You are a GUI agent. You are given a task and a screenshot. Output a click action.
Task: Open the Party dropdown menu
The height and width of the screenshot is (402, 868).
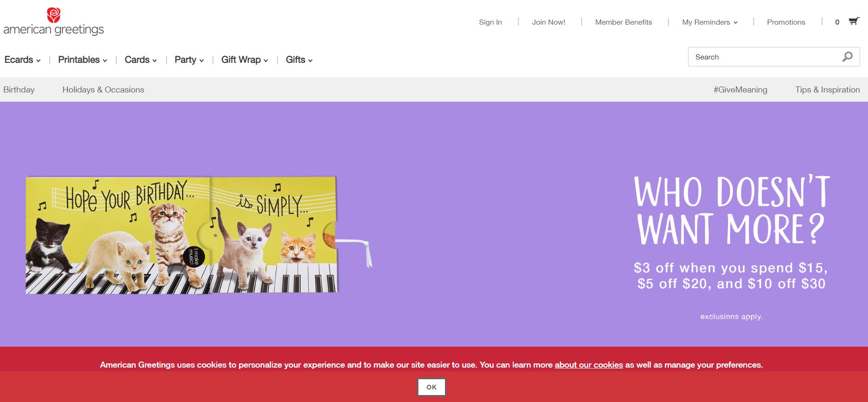click(x=189, y=60)
